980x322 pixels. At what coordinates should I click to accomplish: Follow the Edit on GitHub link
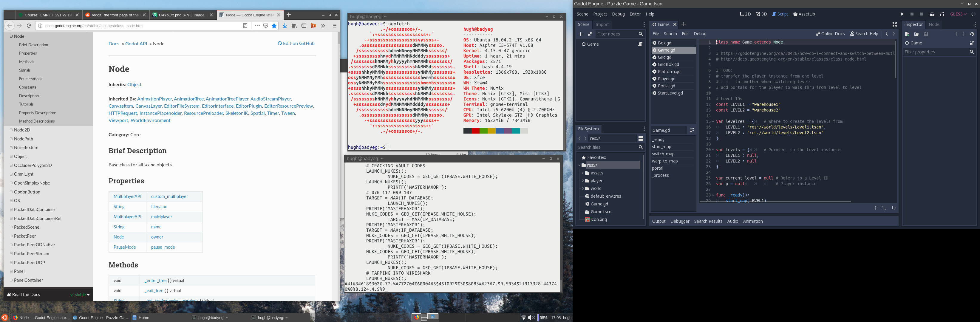pyautogui.click(x=296, y=43)
